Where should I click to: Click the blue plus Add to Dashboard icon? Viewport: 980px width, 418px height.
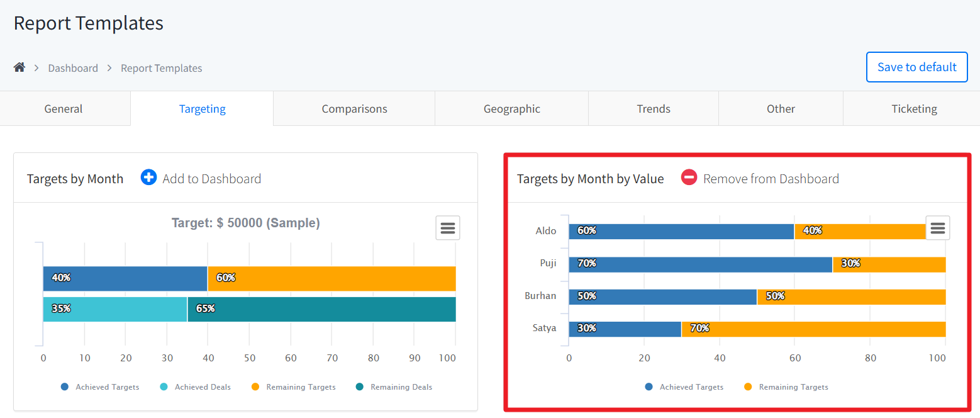148,178
